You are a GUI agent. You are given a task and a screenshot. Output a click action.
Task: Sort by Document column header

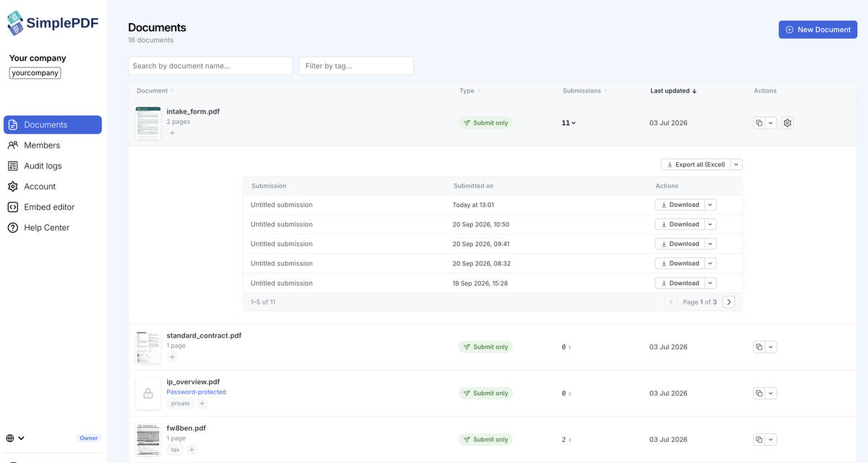coord(155,91)
